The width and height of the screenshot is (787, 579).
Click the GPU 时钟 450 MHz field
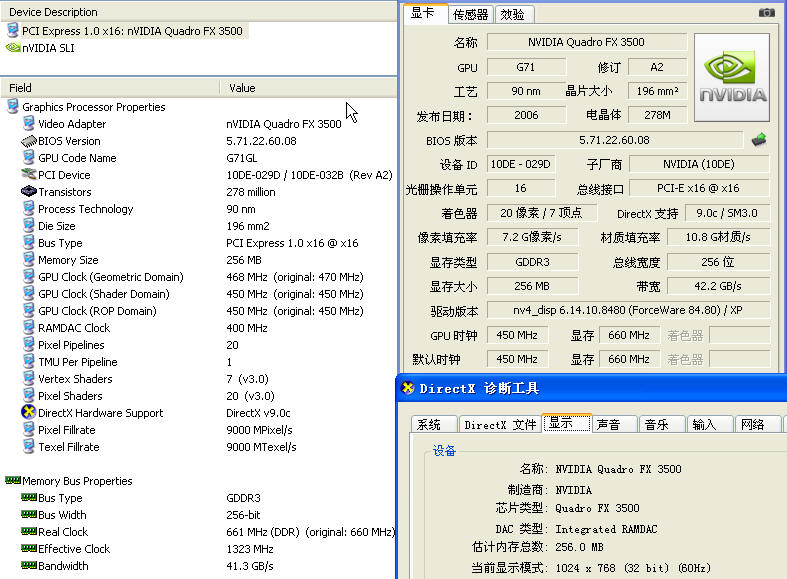[x=517, y=335]
